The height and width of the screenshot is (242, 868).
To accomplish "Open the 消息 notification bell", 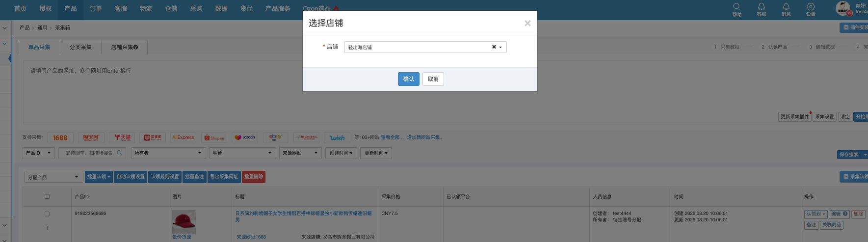I will tap(786, 7).
